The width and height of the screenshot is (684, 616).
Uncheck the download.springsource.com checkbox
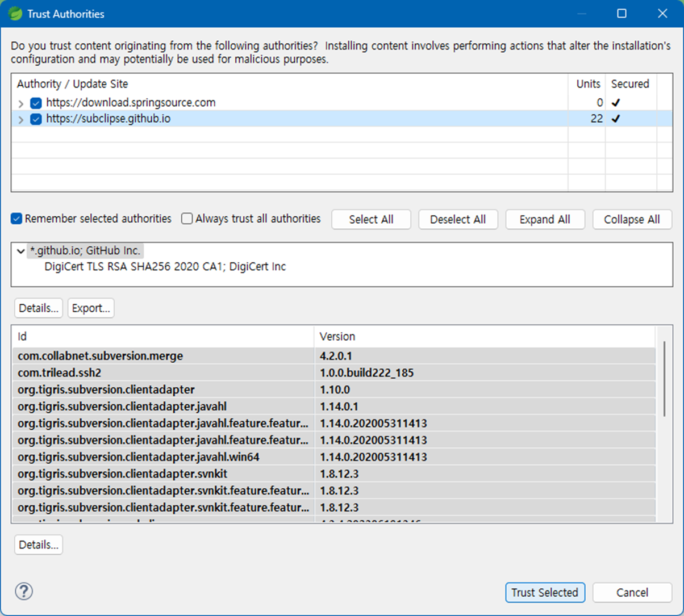click(x=36, y=103)
